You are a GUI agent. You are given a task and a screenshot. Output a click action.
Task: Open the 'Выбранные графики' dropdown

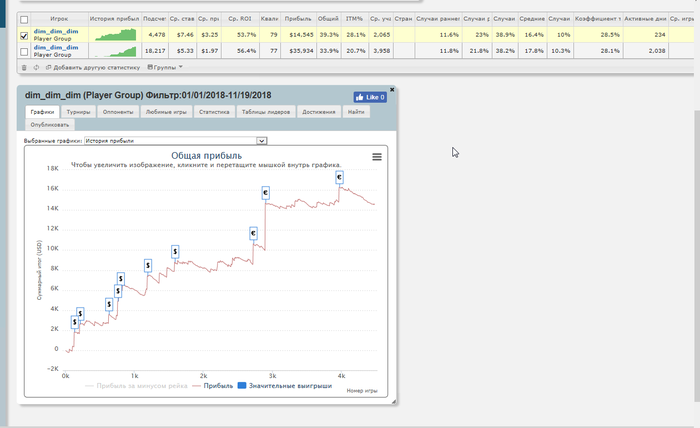(175, 141)
